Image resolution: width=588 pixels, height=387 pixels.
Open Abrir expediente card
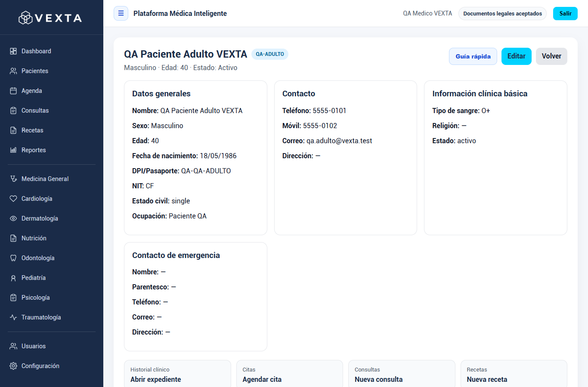(177, 374)
